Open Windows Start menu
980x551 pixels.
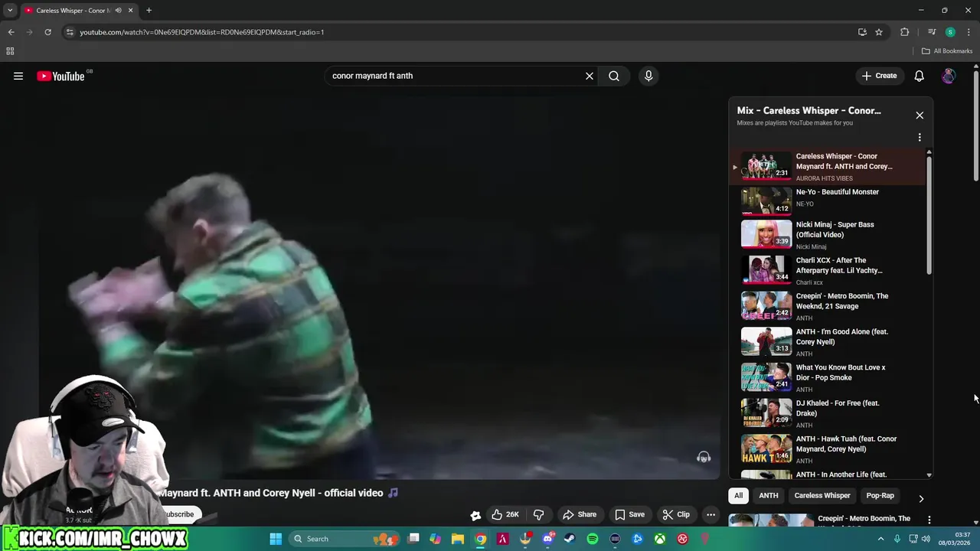[276, 539]
